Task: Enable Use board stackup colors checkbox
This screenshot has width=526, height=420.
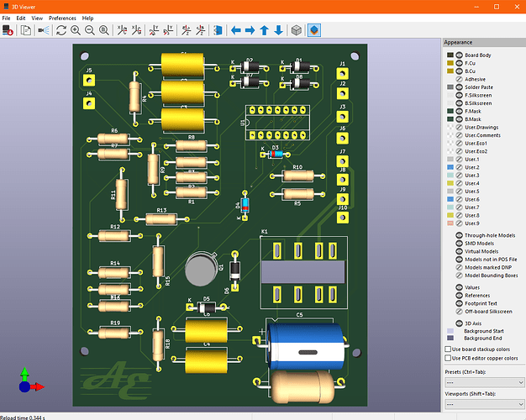Action: pyautogui.click(x=448, y=349)
